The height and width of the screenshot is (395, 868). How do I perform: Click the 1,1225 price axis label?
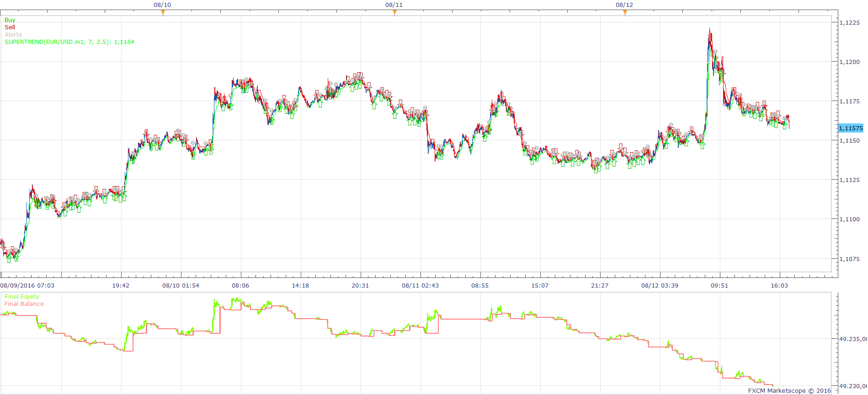click(x=850, y=22)
